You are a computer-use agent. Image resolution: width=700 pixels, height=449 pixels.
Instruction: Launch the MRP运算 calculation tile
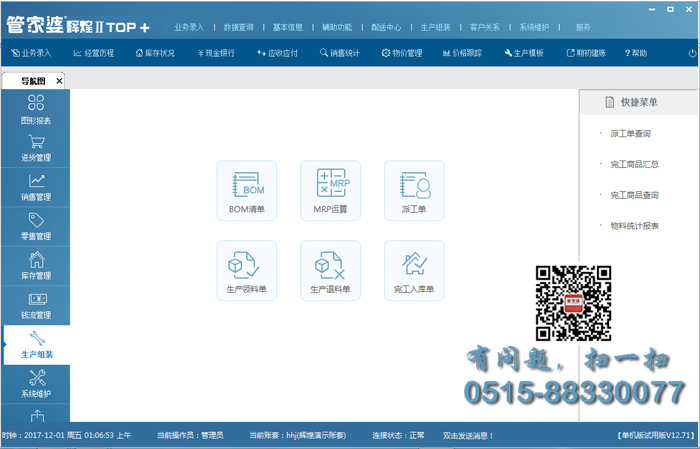click(330, 191)
